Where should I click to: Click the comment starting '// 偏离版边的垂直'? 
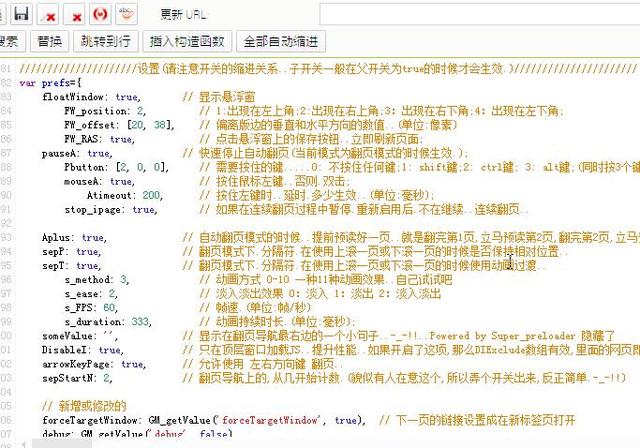[x=328, y=125]
